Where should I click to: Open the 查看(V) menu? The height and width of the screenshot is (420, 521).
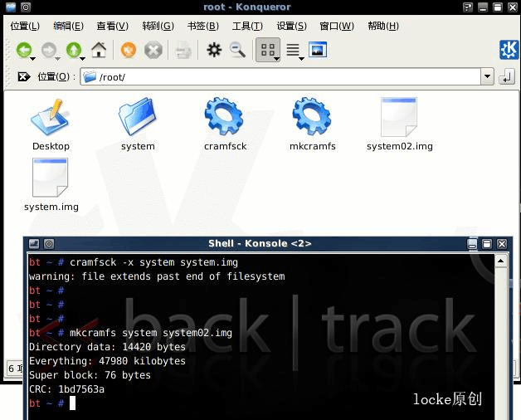[x=112, y=26]
